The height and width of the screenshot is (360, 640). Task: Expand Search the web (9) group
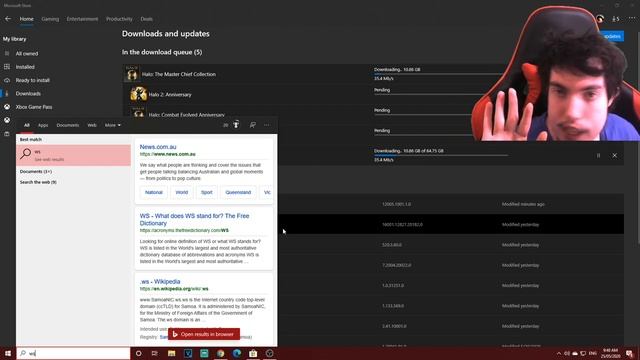coord(38,182)
